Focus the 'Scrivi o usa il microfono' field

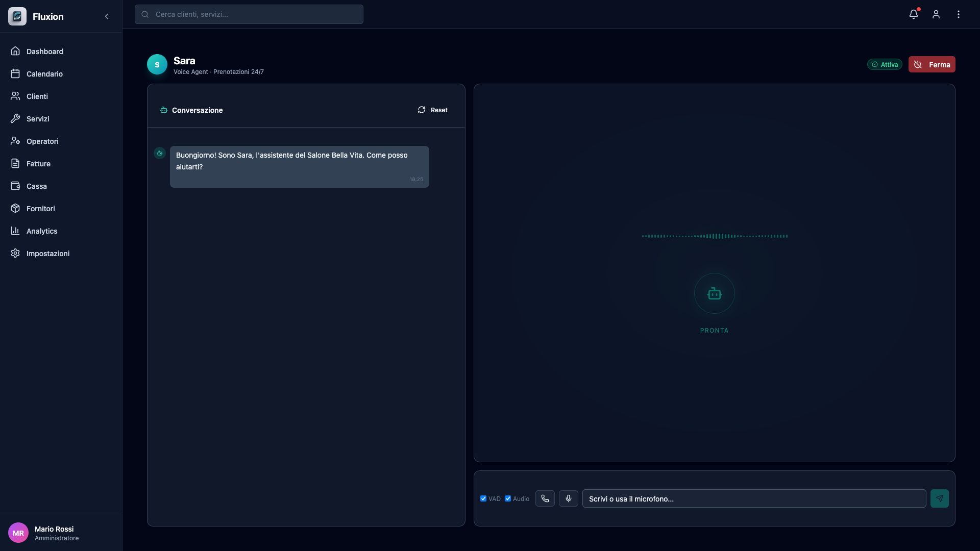pyautogui.click(x=754, y=498)
